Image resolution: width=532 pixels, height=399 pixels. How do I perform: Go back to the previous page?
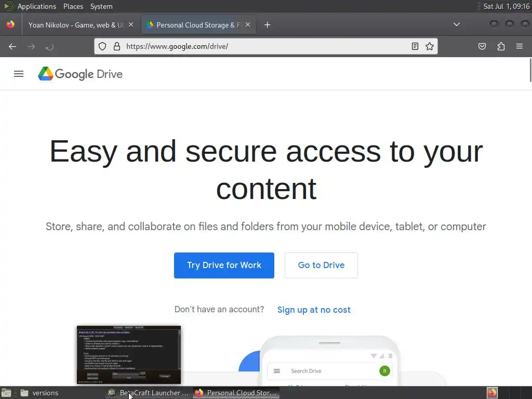(12, 46)
